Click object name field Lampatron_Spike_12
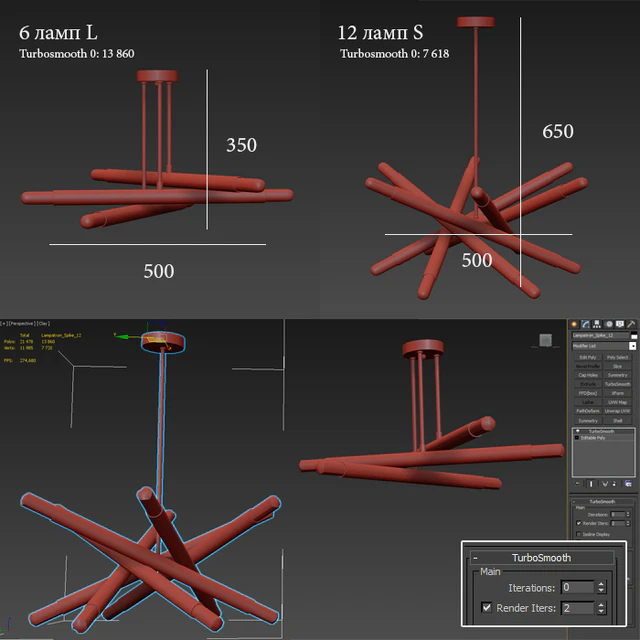This screenshot has height=640, width=640. coord(600,335)
